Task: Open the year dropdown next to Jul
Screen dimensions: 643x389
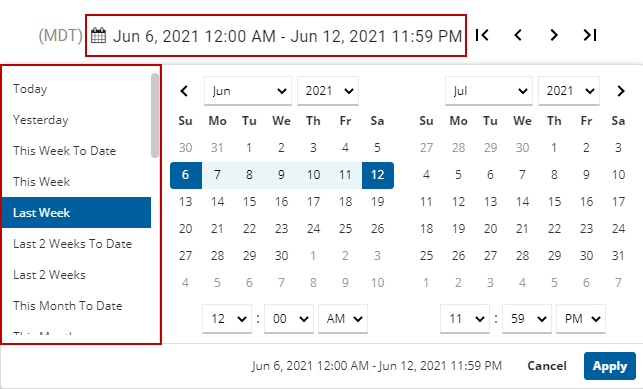Action: [569, 91]
